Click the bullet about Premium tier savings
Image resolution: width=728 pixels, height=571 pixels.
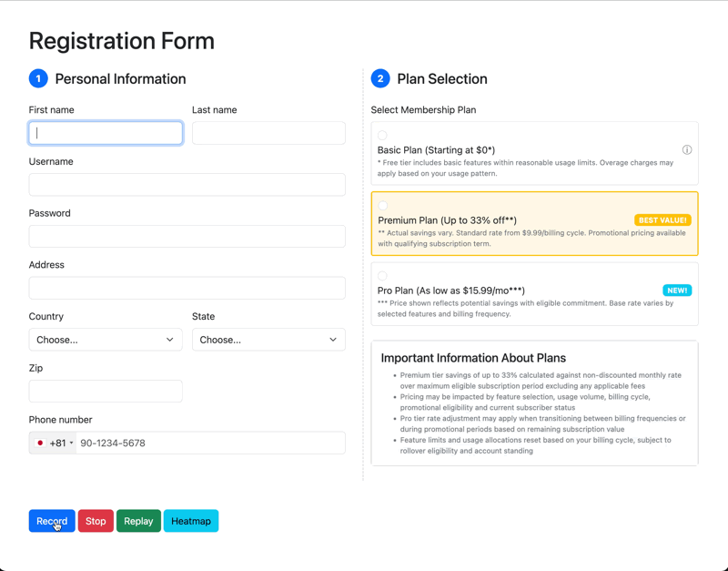[x=541, y=381]
